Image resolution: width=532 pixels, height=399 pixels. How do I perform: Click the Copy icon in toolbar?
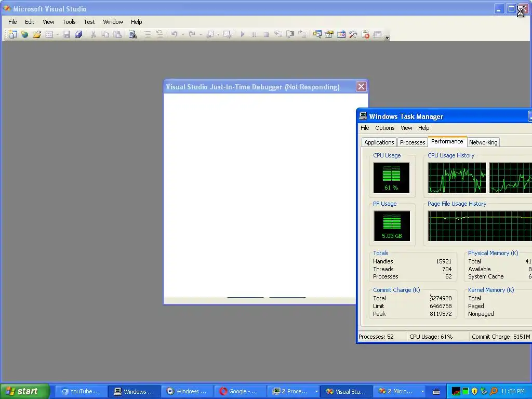click(105, 34)
